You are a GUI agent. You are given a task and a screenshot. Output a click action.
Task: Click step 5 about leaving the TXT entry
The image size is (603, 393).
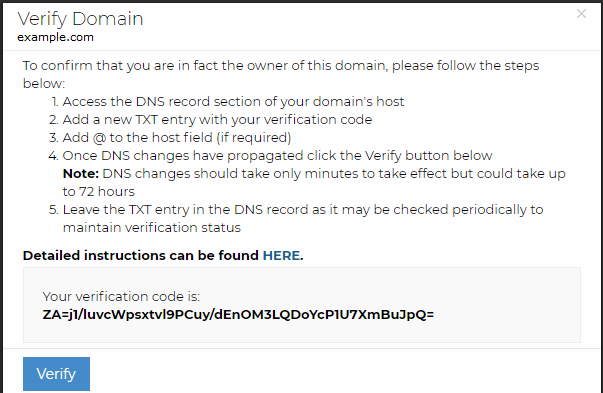click(296, 218)
